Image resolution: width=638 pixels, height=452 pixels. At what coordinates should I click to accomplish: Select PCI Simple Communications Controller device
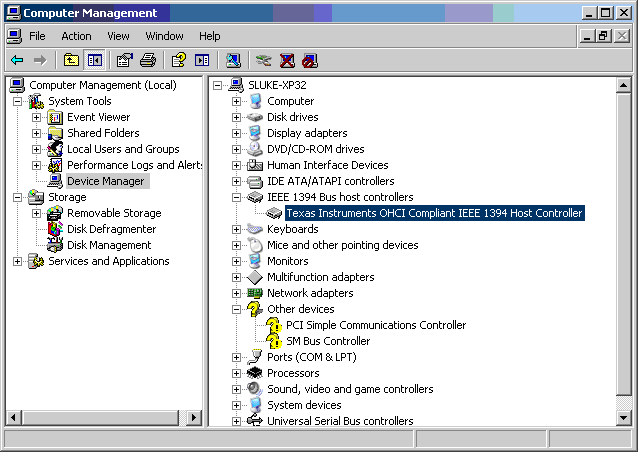click(376, 325)
